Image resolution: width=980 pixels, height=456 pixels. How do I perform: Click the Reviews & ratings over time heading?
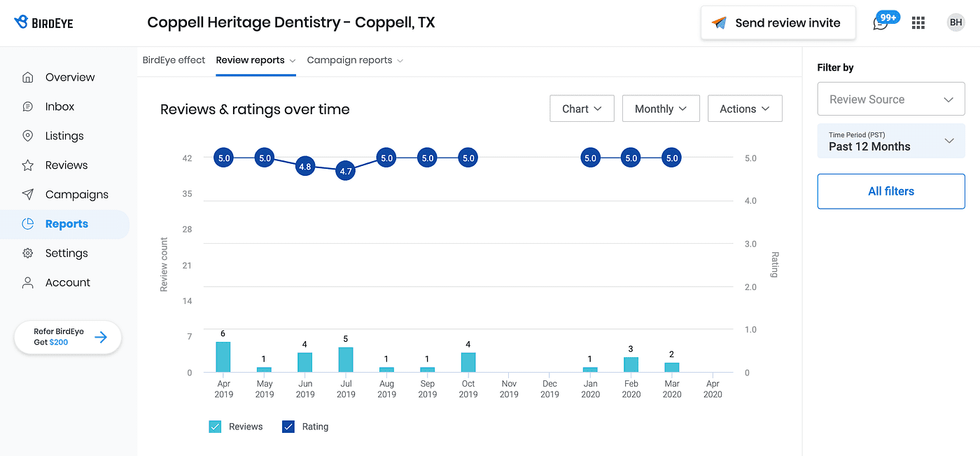tap(255, 109)
